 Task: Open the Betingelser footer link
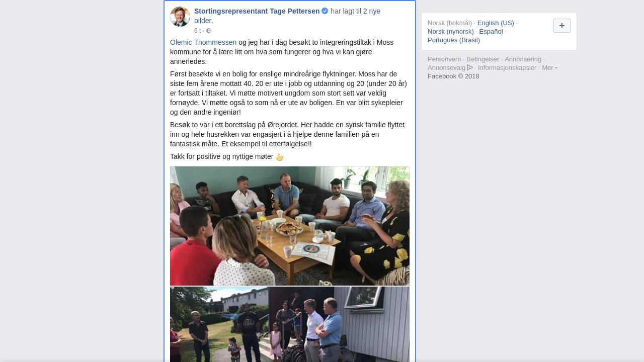pyautogui.click(x=483, y=59)
